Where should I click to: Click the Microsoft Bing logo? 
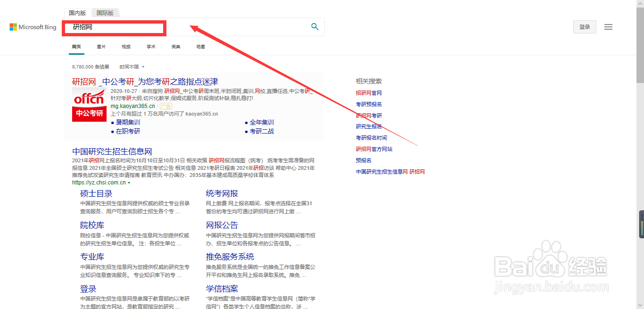[x=33, y=27]
